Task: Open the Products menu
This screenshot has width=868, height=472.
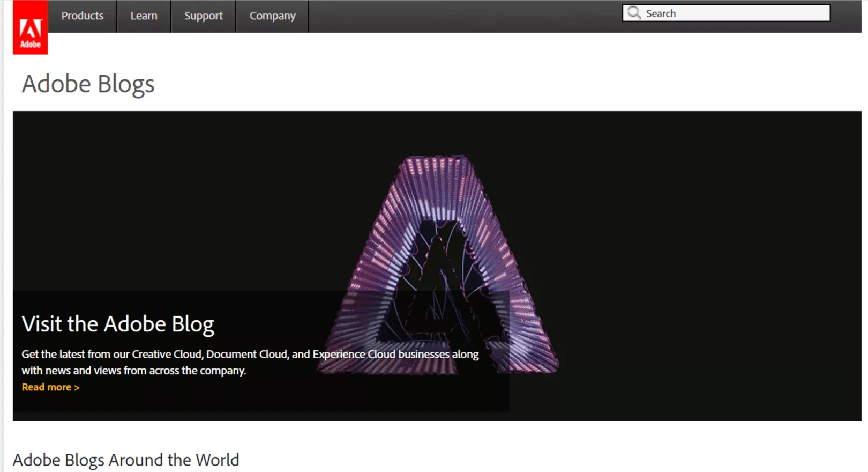Action: (x=83, y=16)
